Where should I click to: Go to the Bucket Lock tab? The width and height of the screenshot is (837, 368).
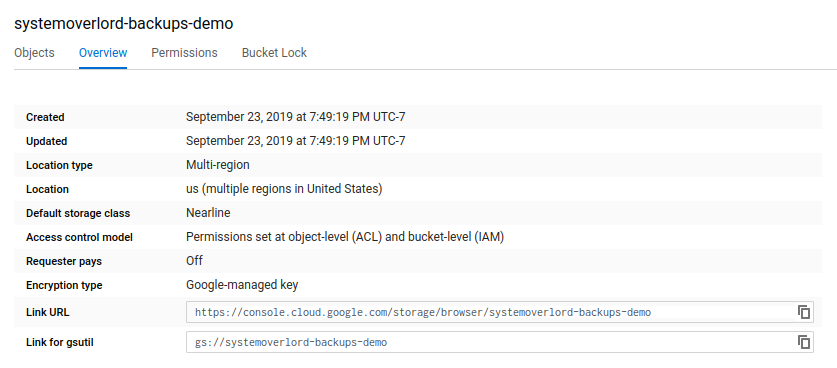pyautogui.click(x=274, y=53)
